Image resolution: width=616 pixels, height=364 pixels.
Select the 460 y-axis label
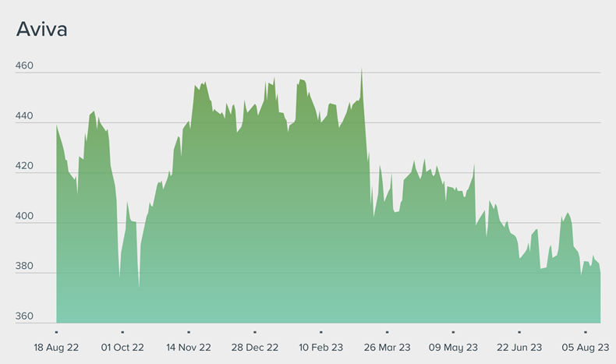[x=24, y=66]
